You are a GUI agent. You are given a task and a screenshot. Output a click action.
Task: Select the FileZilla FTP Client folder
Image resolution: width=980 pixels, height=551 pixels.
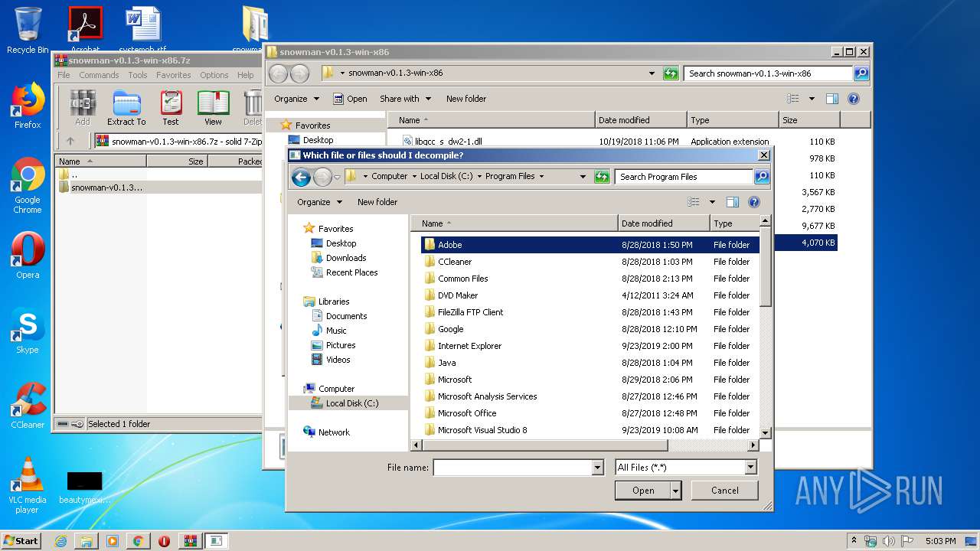(x=590, y=312)
